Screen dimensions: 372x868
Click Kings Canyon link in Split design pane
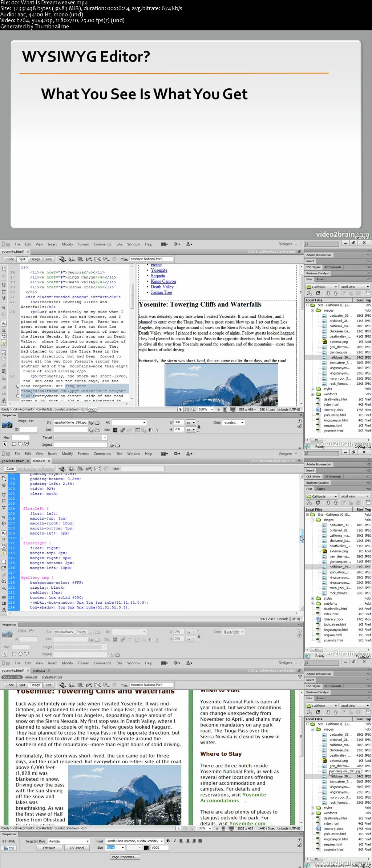pyautogui.click(x=163, y=281)
